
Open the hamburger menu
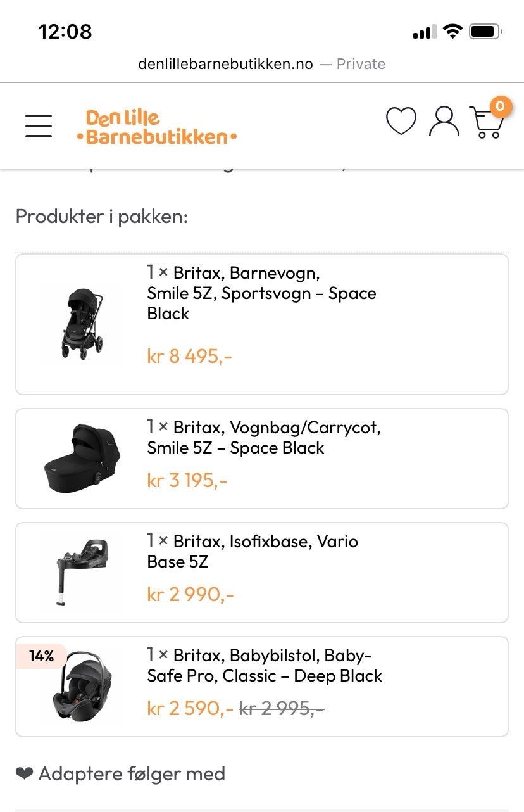click(x=39, y=125)
